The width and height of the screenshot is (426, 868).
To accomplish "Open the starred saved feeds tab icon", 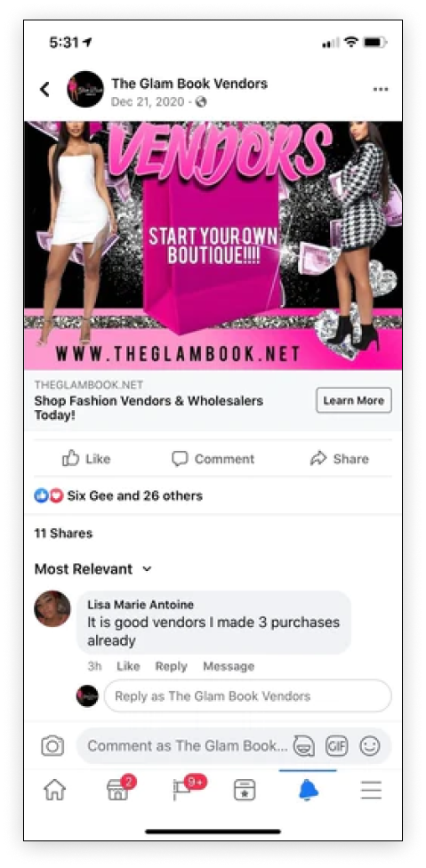I will pos(245,790).
